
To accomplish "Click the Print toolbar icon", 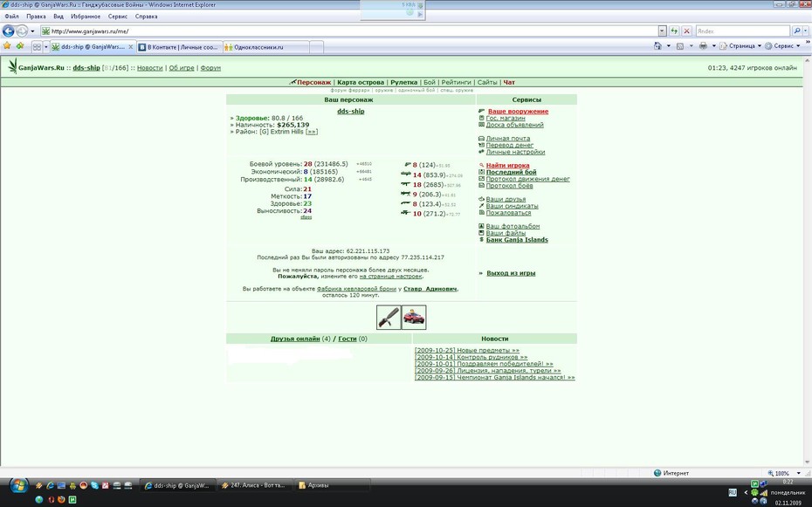I will [703, 46].
